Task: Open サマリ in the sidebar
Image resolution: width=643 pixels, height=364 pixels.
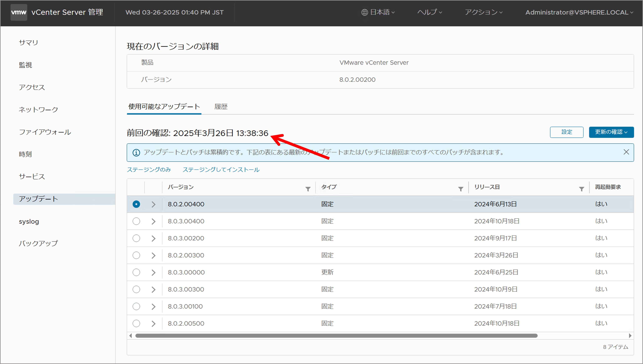Action: tap(28, 43)
